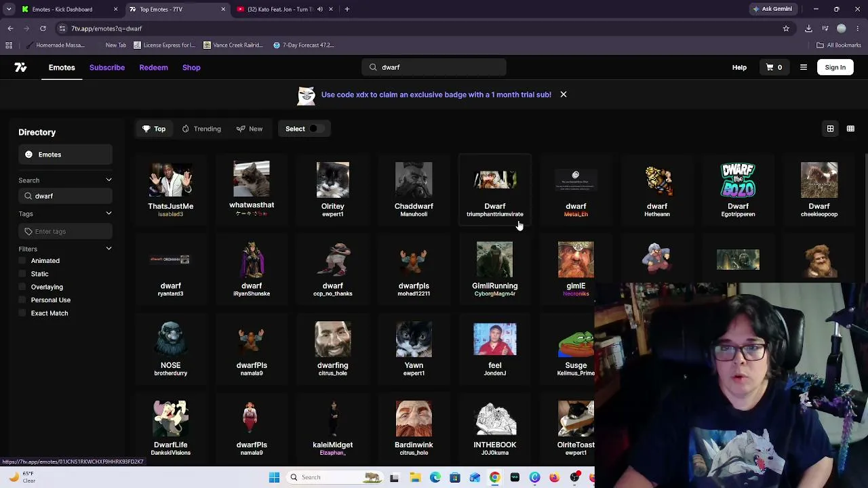Enable the Animated filter checkbox
The height and width of the screenshot is (488, 868).
[x=22, y=260]
